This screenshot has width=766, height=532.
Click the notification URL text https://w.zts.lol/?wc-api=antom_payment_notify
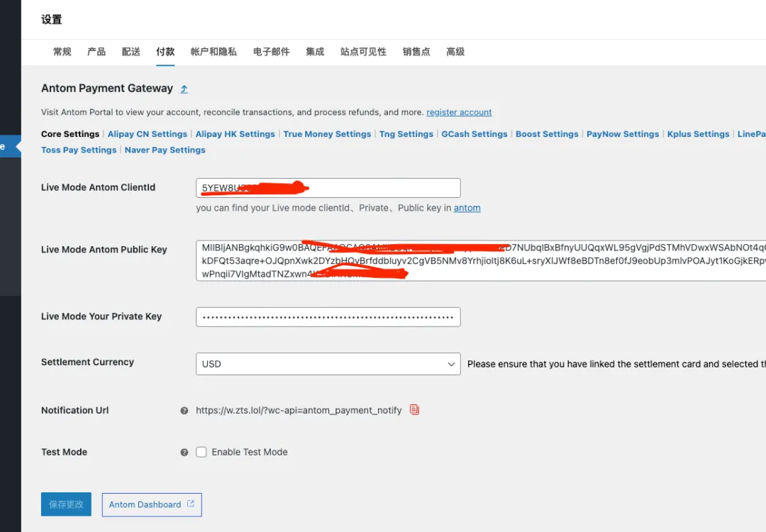[299, 411]
